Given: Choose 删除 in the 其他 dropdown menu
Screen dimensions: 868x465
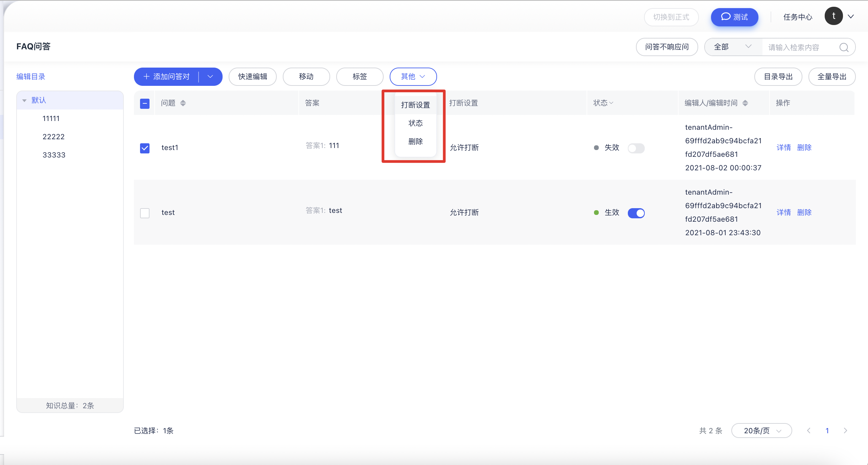Looking at the screenshot, I should coord(415,141).
